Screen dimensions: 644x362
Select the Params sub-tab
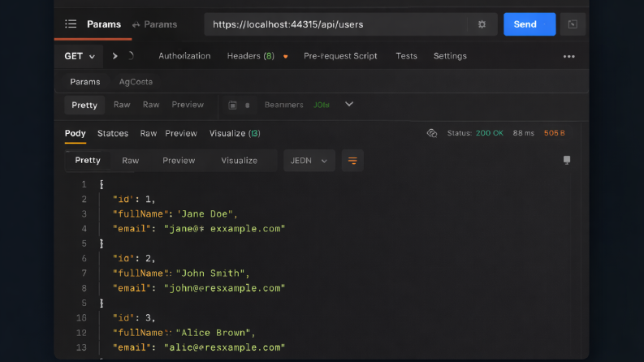point(85,82)
